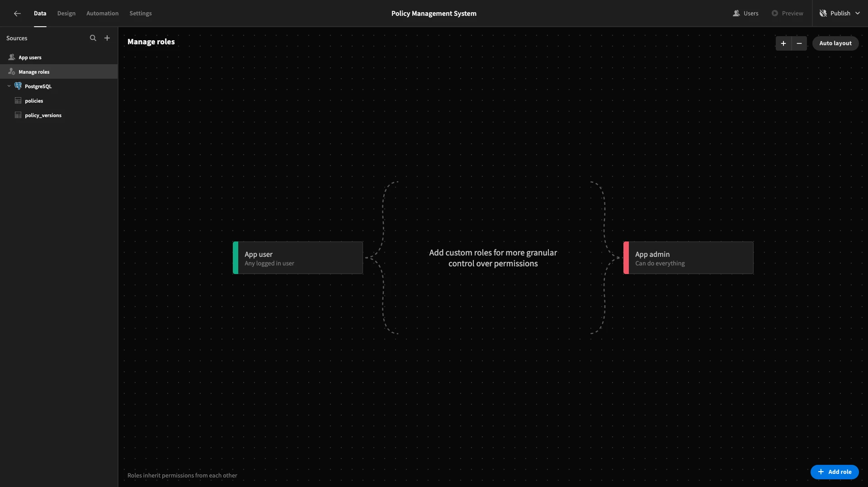Image resolution: width=868 pixels, height=487 pixels.
Task: Select the App user role node
Action: point(298,258)
